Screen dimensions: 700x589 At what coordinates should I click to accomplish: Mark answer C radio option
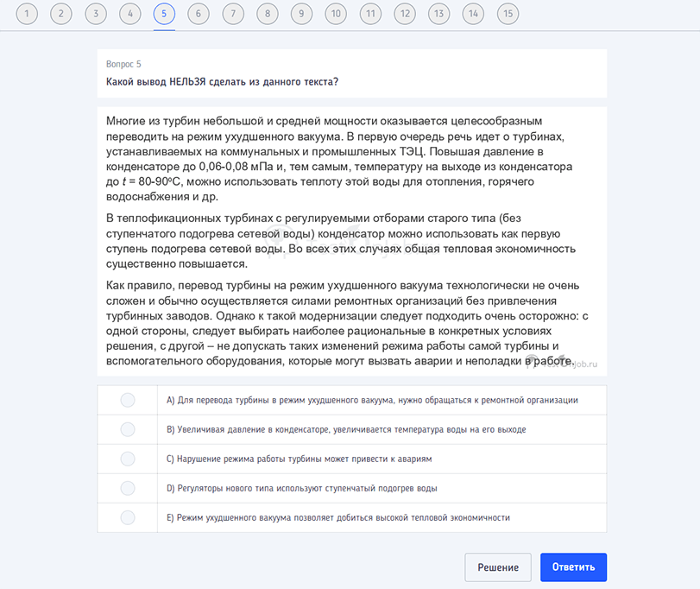(128, 459)
